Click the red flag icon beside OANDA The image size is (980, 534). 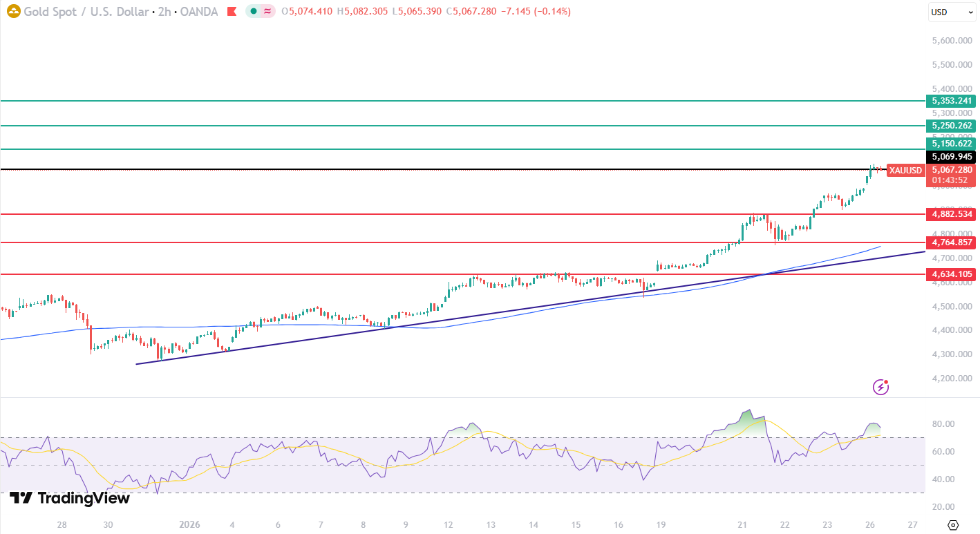[x=232, y=12]
